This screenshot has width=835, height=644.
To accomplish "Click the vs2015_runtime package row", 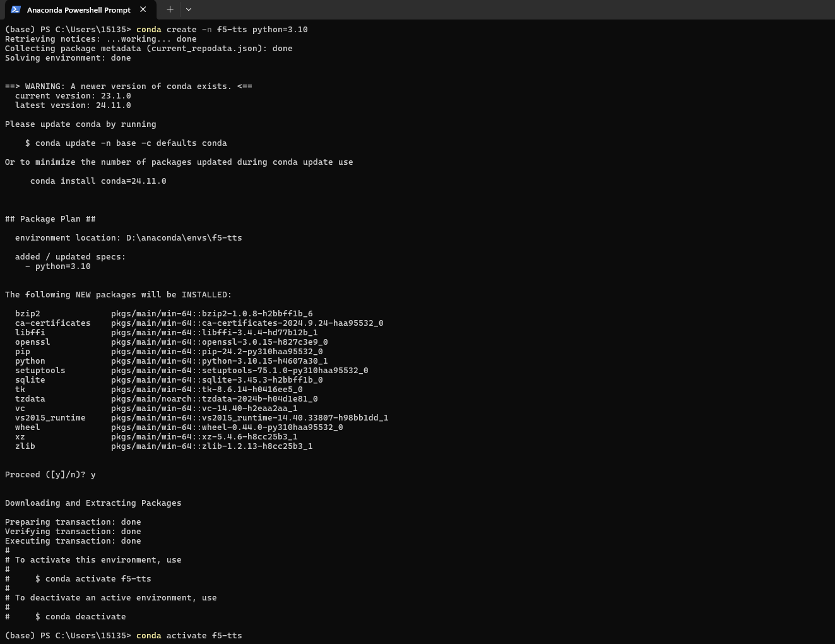I will [x=202, y=418].
